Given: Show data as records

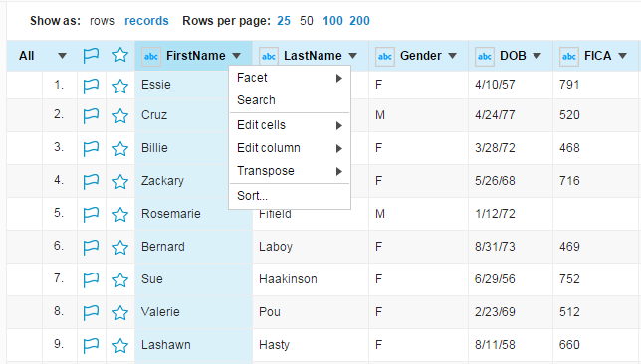Looking at the screenshot, I should tap(146, 21).
